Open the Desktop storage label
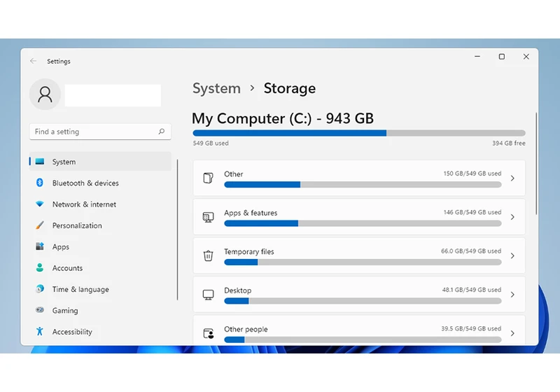 point(238,290)
